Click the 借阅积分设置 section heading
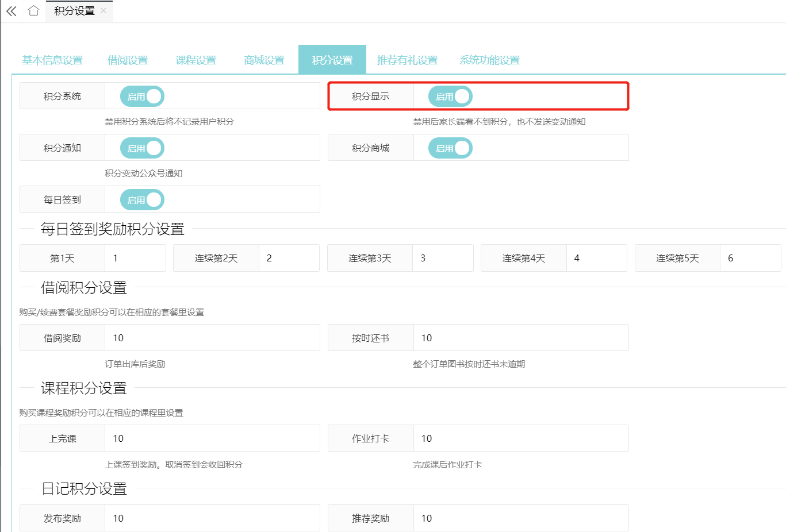The image size is (786, 532). [84, 288]
